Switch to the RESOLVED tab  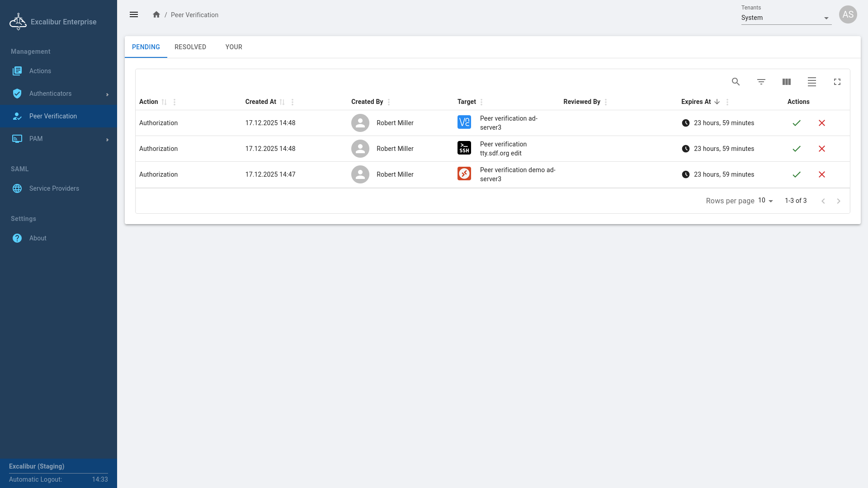[x=190, y=47]
